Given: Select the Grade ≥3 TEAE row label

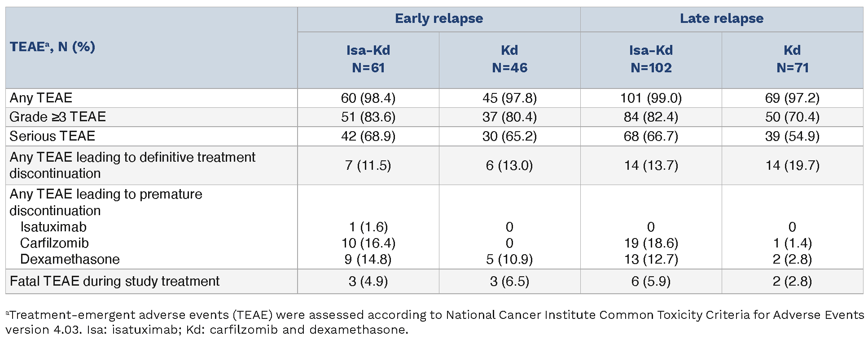Looking at the screenshot, I should click(x=57, y=117).
